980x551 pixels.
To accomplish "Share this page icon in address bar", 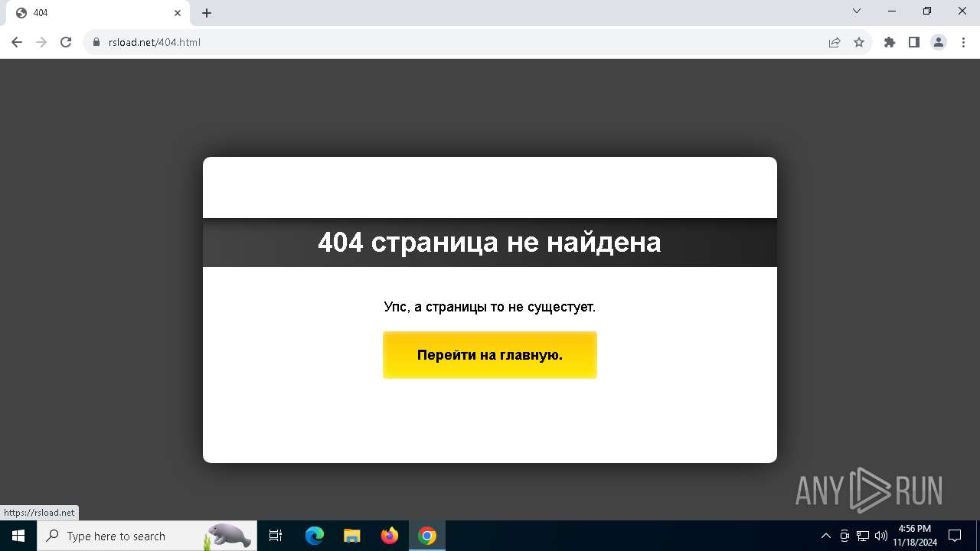I will (x=835, y=42).
